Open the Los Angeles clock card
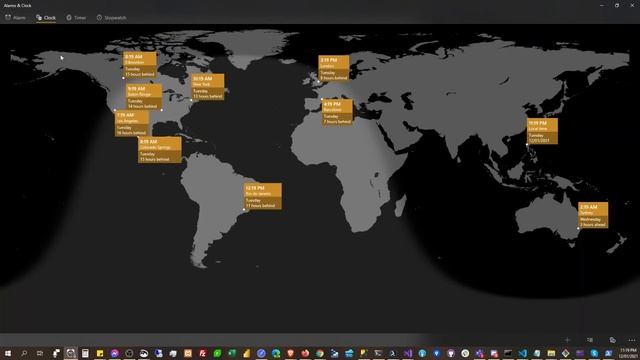Viewport: 640px width, 360px height. click(132, 123)
